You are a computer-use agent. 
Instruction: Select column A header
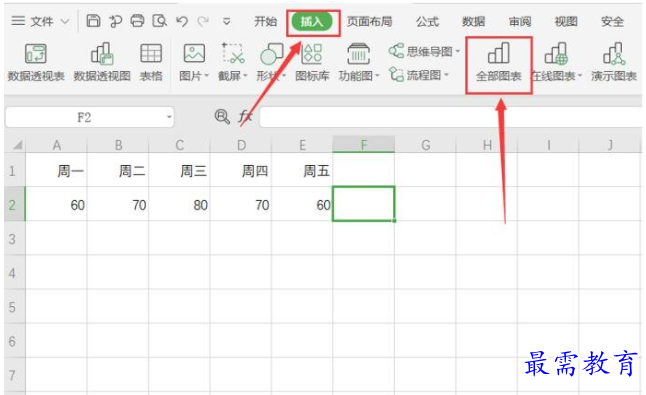(x=56, y=145)
